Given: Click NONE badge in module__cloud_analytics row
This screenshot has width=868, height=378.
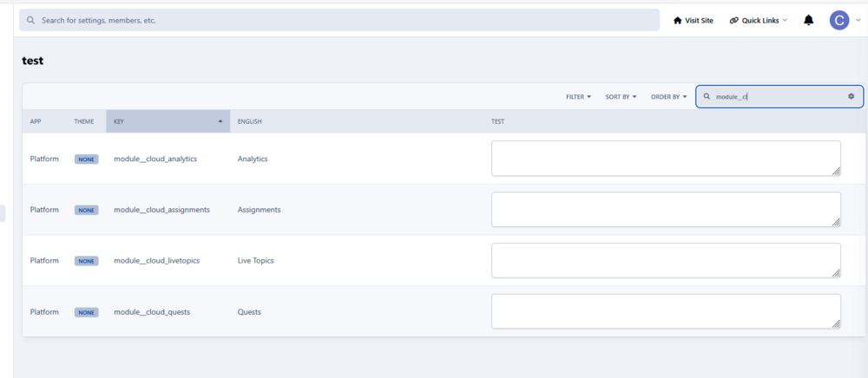Looking at the screenshot, I should tap(86, 160).
